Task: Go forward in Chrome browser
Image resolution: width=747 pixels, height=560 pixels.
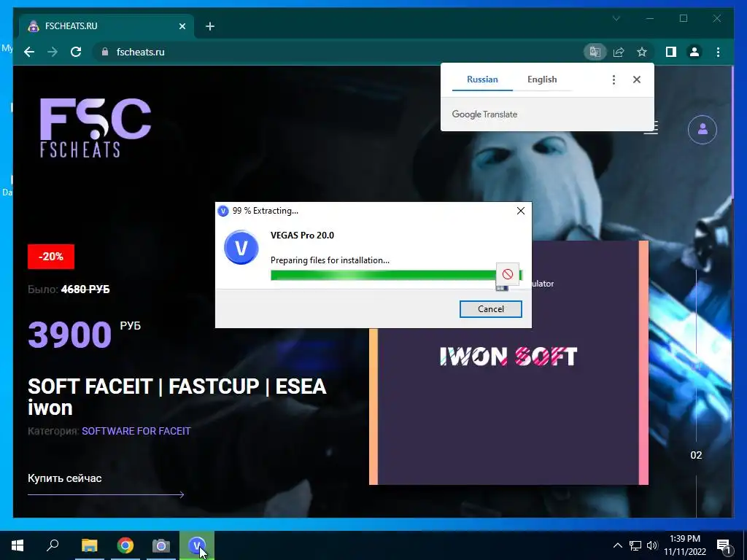Action: coord(53,52)
